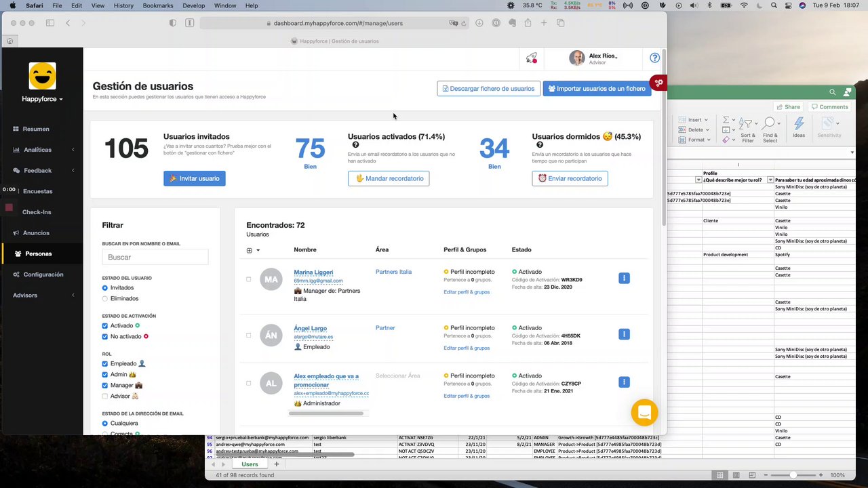868x488 pixels.
Task: Open the Marina Liggeri user link
Action: (x=313, y=272)
